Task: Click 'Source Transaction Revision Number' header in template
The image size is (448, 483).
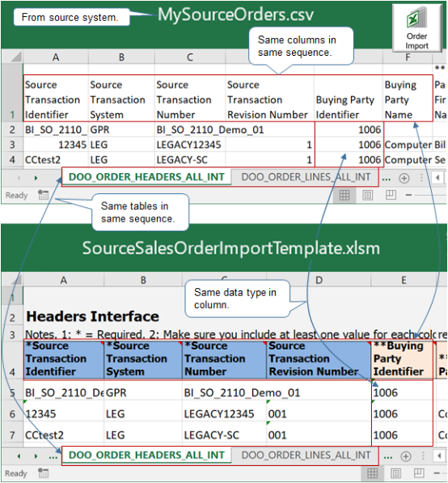Action: [319, 359]
